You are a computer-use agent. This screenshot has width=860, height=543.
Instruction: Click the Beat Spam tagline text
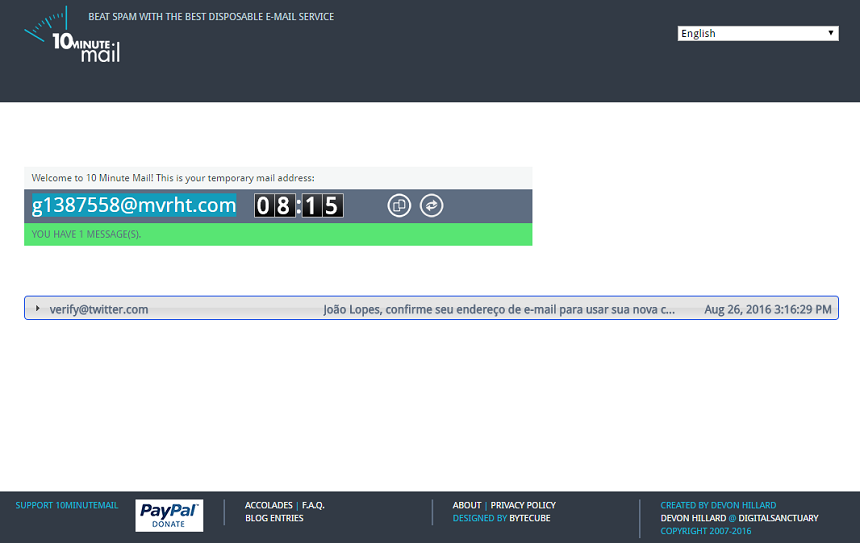(x=211, y=17)
